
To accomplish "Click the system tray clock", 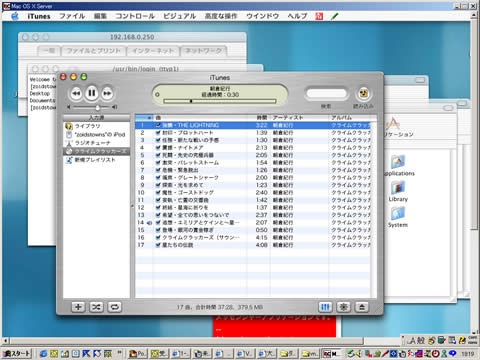I will (x=468, y=354).
